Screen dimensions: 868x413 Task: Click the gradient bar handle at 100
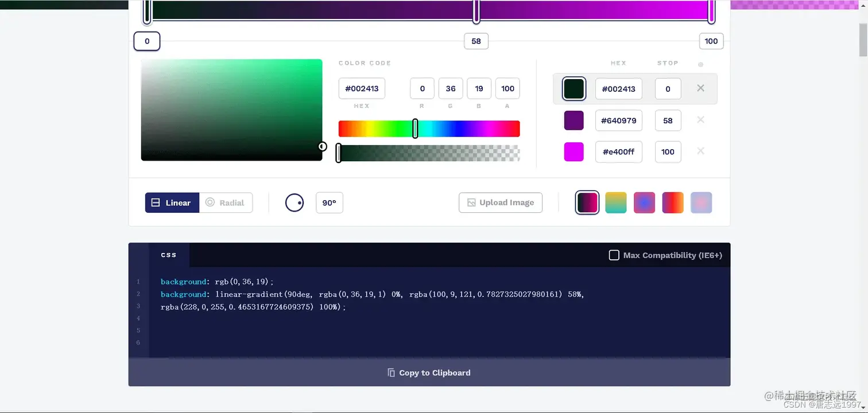[711, 11]
